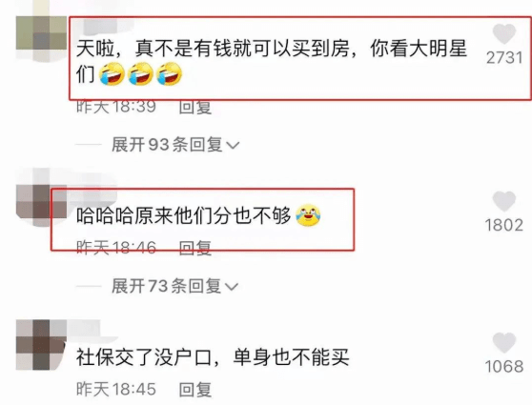532x405 pixels.
Task: Expand the 73 replies thread
Action: coord(174,286)
